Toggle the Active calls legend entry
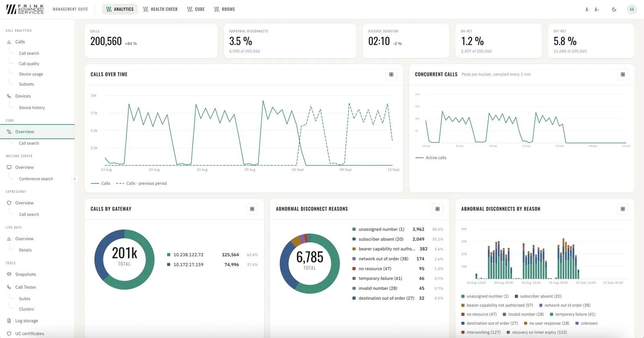This screenshot has height=338, width=644. pos(431,158)
